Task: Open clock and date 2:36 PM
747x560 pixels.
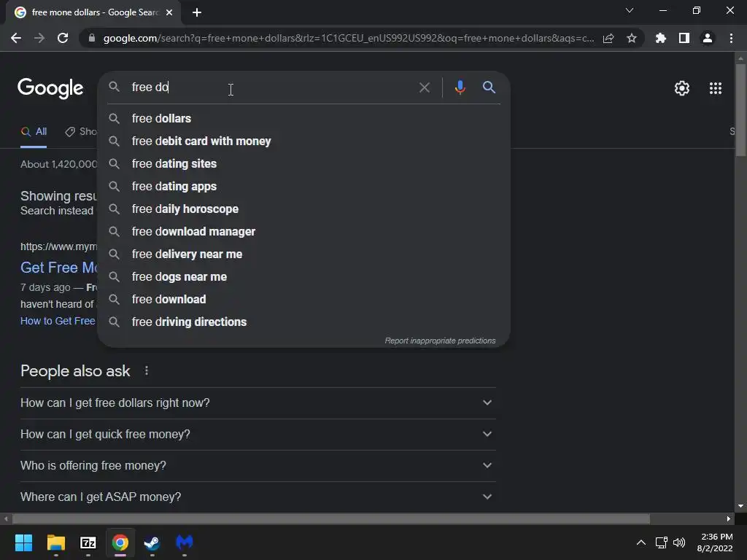Action: point(715,542)
